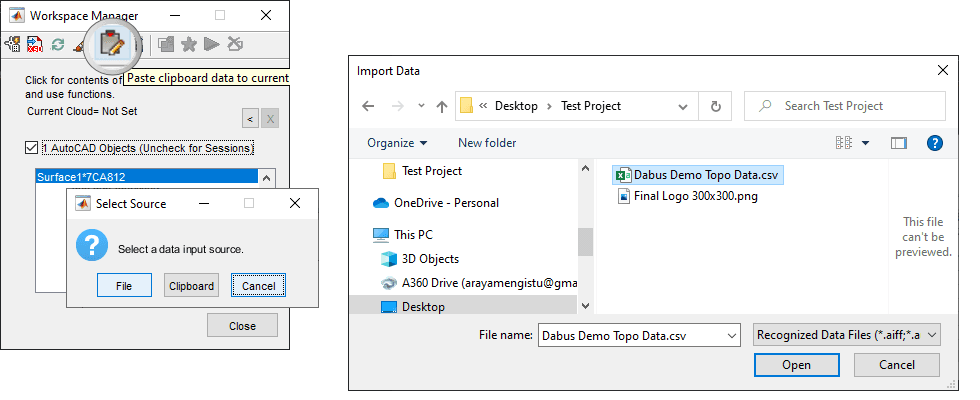Select Final Logo 300x300.png file
980x400 pixels.
(x=686, y=196)
